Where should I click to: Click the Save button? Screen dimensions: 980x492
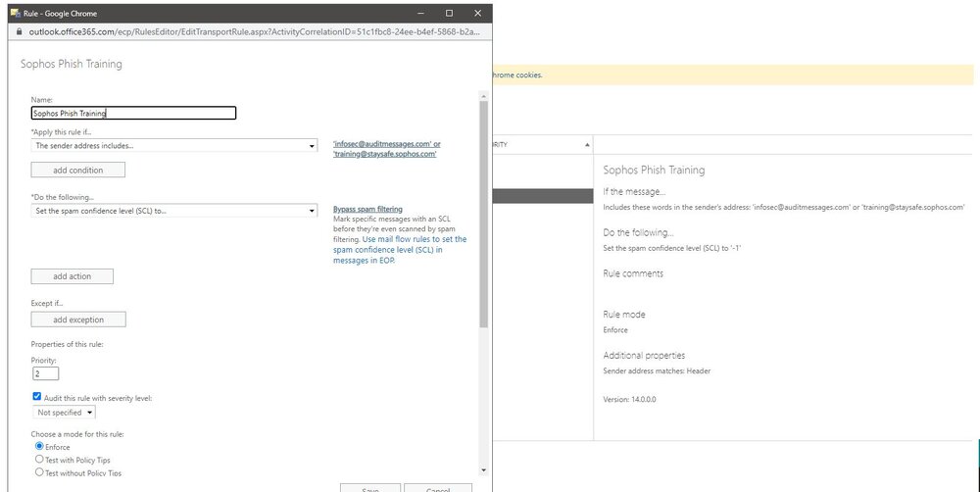[x=370, y=488]
